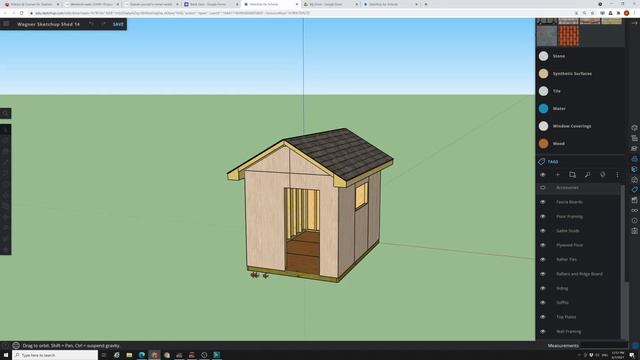Pick the gray material thumbnail

tap(547, 36)
